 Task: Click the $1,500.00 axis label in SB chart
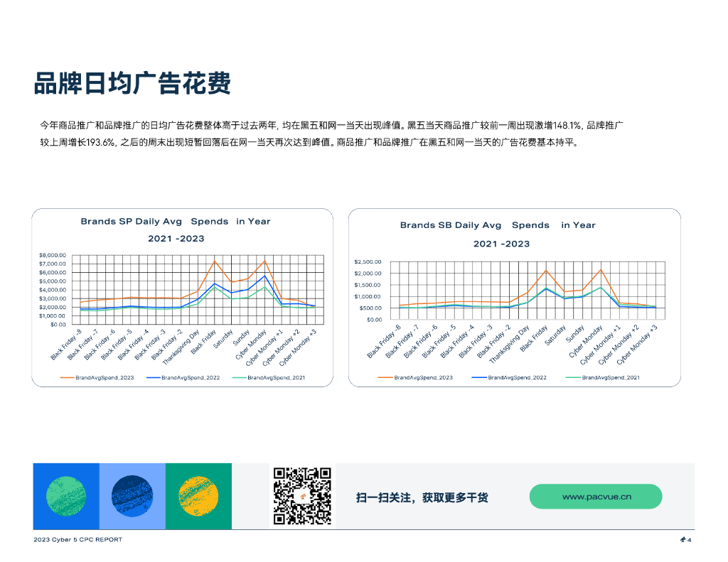click(x=368, y=286)
